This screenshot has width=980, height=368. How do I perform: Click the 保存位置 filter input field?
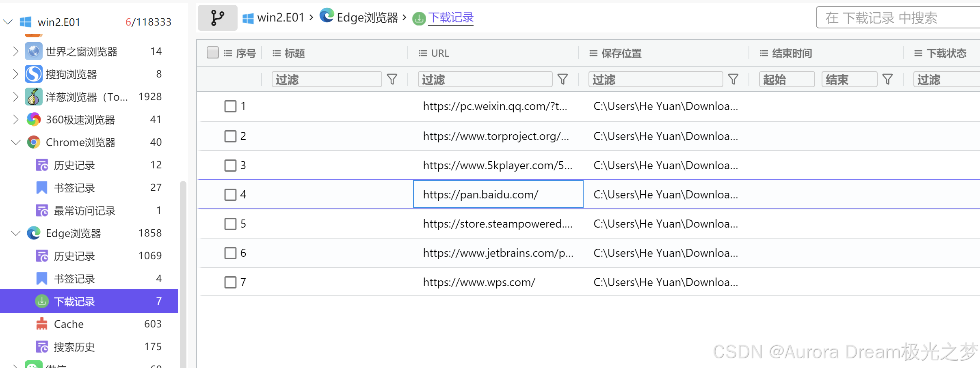(x=656, y=79)
